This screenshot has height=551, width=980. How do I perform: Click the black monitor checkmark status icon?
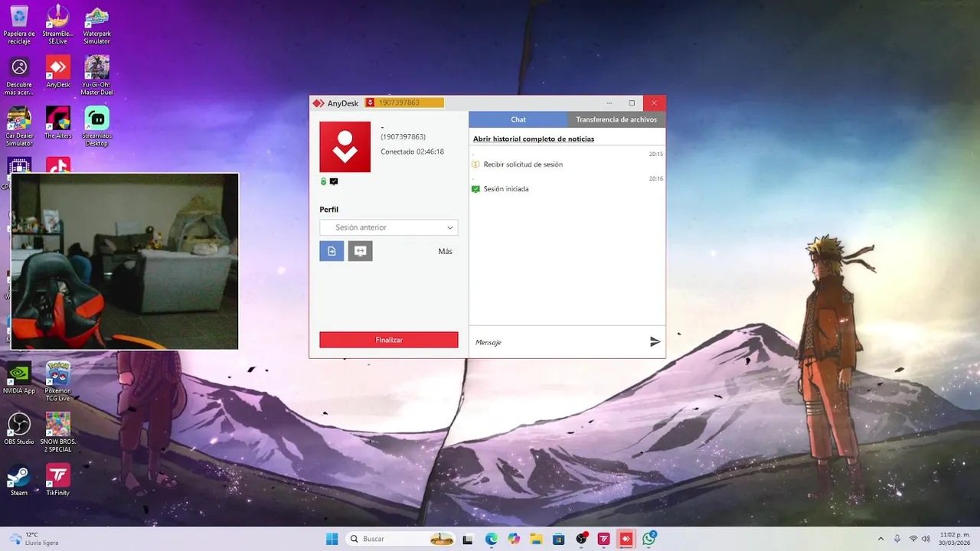[x=334, y=181]
